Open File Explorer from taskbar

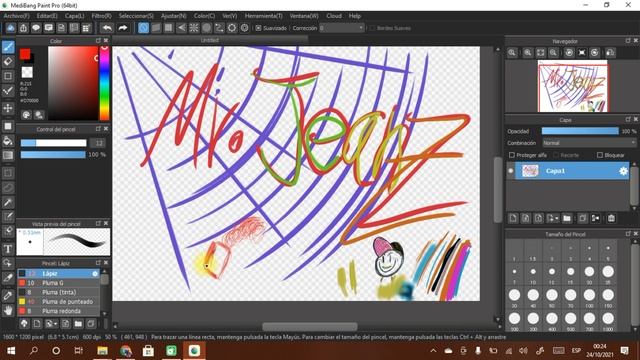(102, 351)
